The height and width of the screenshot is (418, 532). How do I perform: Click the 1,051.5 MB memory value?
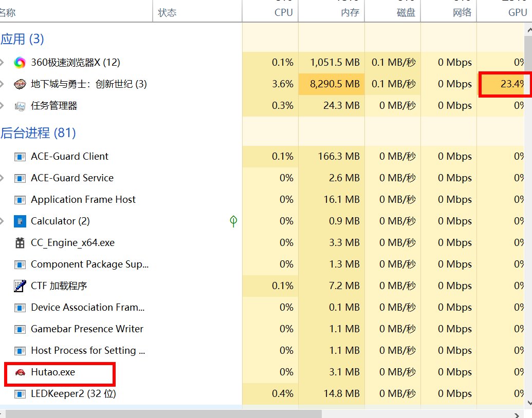335,62
